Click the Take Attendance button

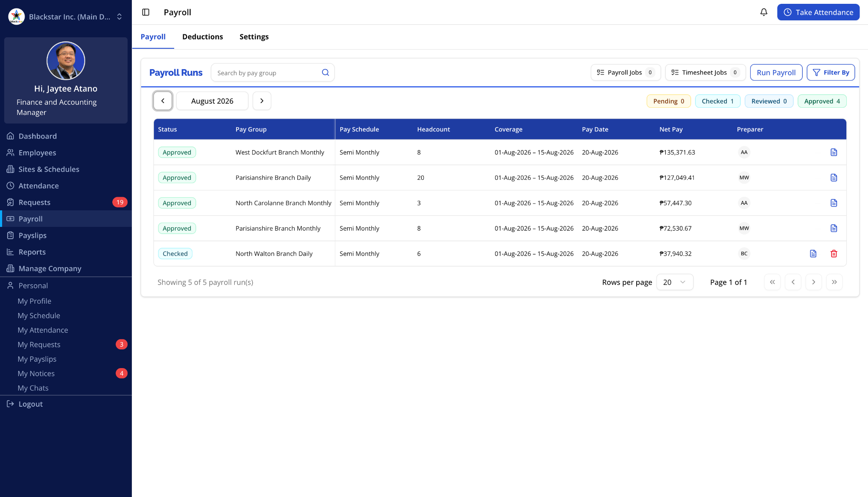[818, 12]
